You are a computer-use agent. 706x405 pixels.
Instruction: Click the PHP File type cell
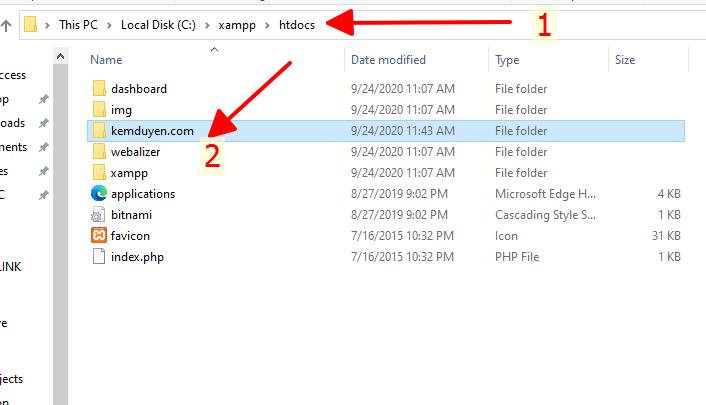pos(517,257)
